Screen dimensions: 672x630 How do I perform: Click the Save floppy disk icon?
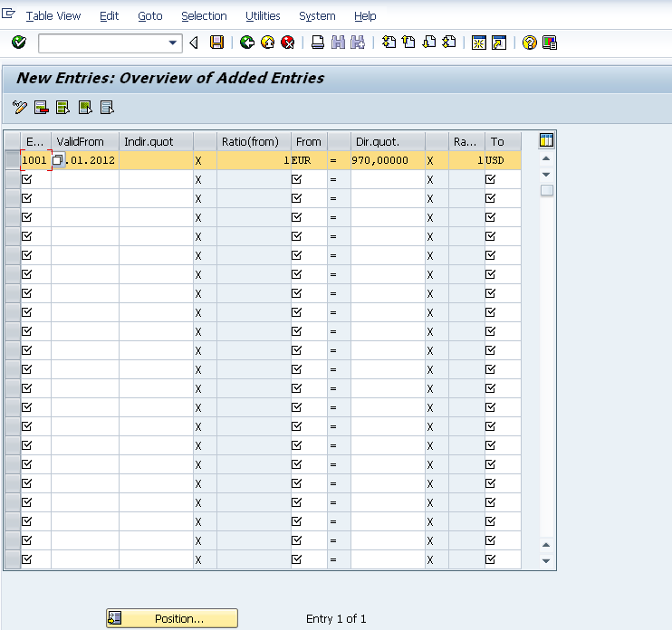216,43
